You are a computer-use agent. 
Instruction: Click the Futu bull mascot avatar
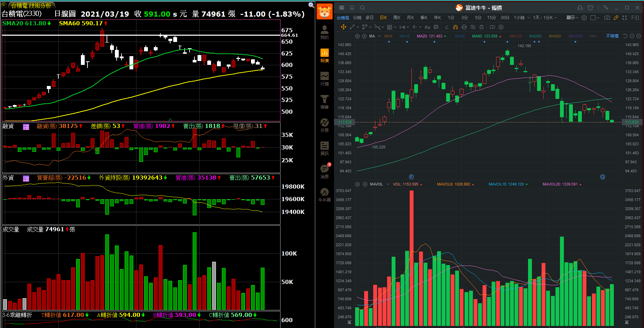[x=325, y=11]
